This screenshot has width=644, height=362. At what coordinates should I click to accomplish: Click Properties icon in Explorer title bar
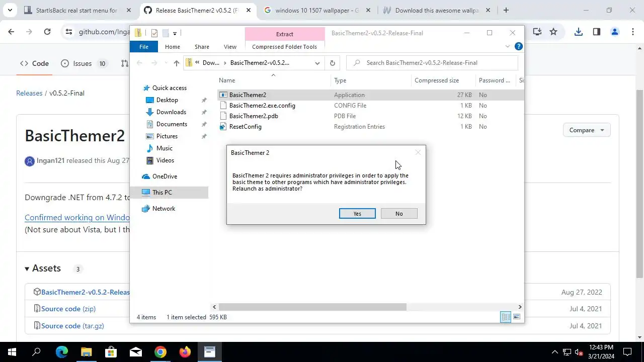pos(154,33)
